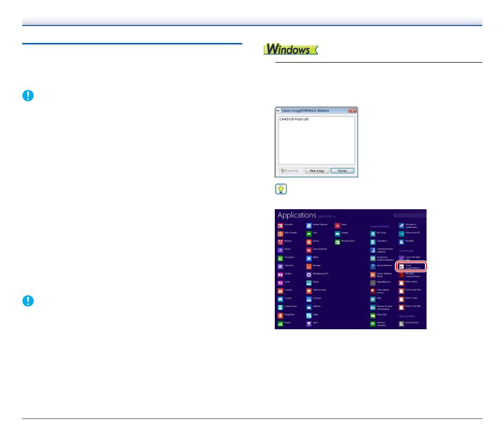504x428 pixels.
Task: Launch Table des caractères
Action: tap(379, 324)
